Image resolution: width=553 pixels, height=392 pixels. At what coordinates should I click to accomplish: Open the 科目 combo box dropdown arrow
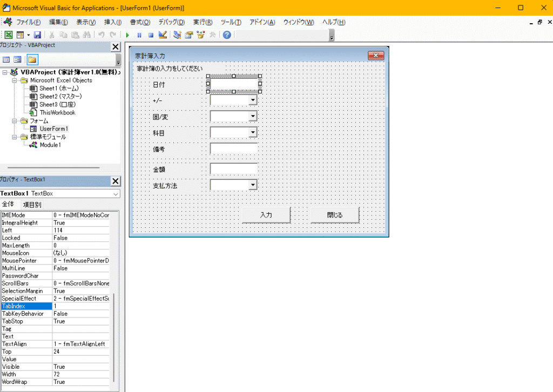coord(253,132)
